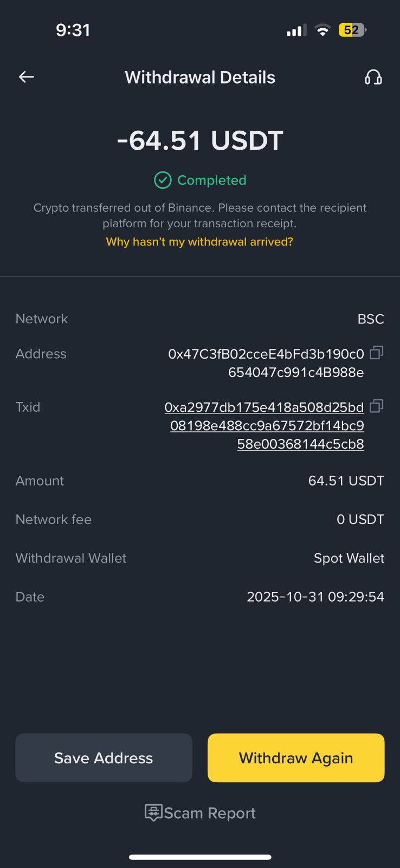Tap the -64.51 USDT amount heading
The width and height of the screenshot is (400, 868).
tap(200, 141)
